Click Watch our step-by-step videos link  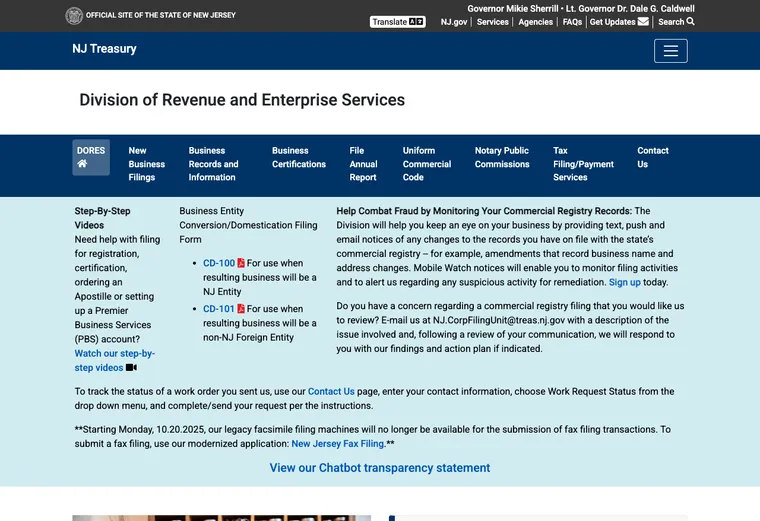coord(114,360)
